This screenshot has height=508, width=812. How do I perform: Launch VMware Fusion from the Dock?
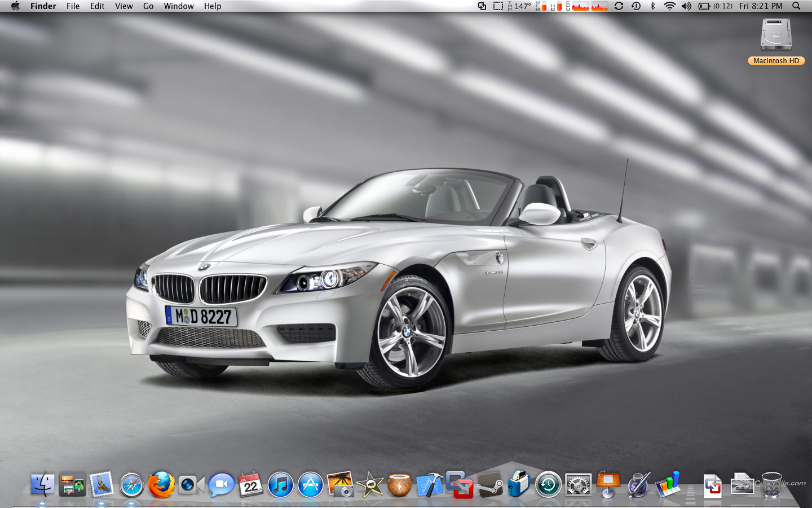pyautogui.click(x=460, y=485)
